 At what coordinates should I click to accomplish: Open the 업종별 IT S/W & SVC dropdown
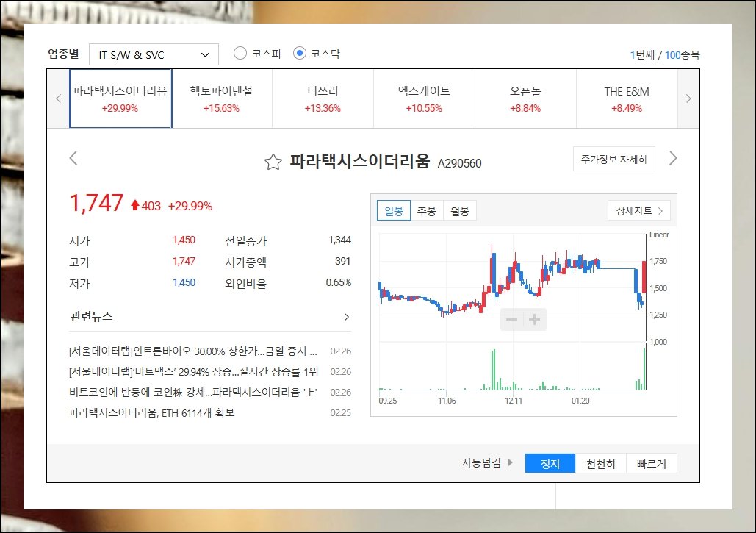pyautogui.click(x=154, y=54)
